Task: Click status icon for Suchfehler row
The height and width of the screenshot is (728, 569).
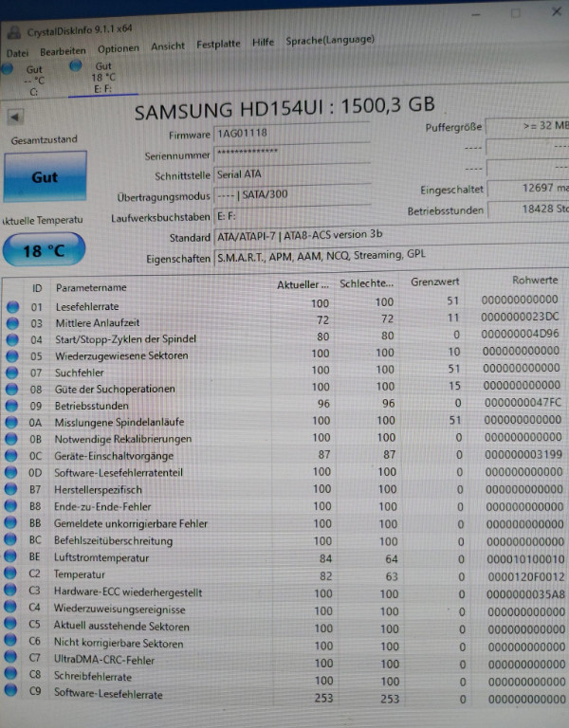Action: coord(12,373)
